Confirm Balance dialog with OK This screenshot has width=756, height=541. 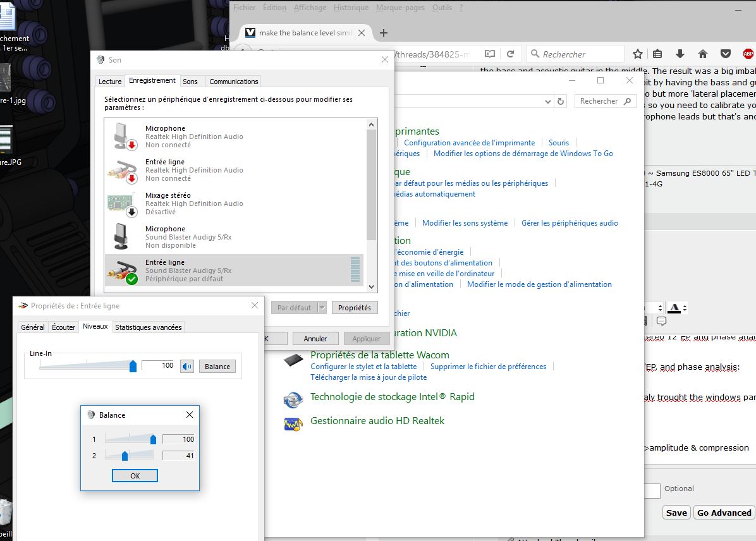pos(135,476)
